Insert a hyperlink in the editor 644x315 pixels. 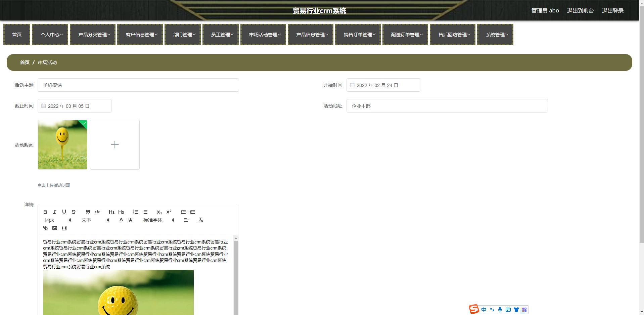[x=45, y=228]
